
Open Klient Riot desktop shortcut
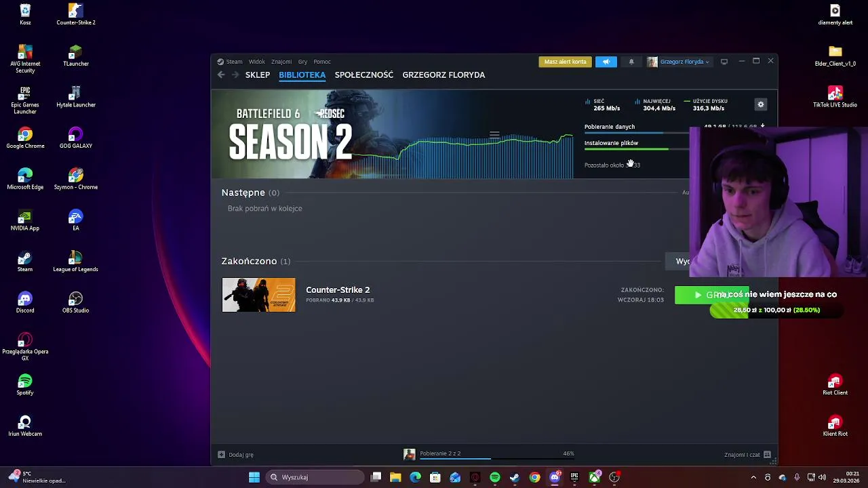tap(835, 426)
